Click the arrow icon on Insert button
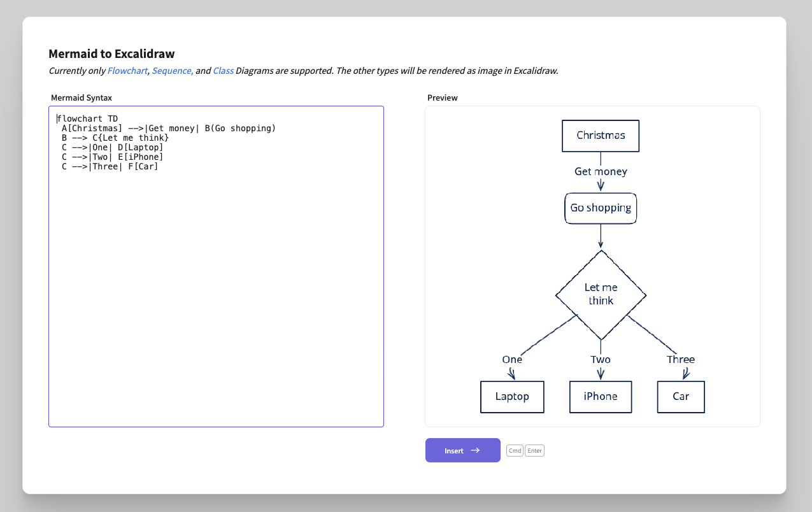This screenshot has width=812, height=512. click(x=475, y=450)
